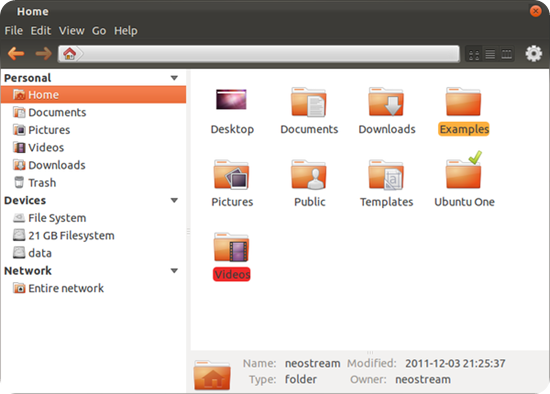550x394 pixels.
Task: Collapse the Personal section arrow
Action: [x=174, y=78]
